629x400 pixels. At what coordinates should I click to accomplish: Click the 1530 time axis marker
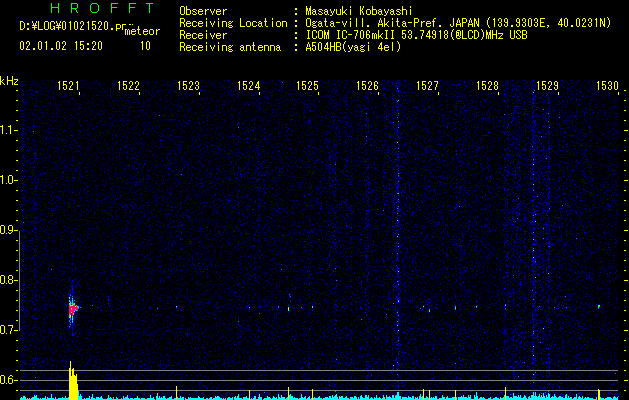click(607, 86)
